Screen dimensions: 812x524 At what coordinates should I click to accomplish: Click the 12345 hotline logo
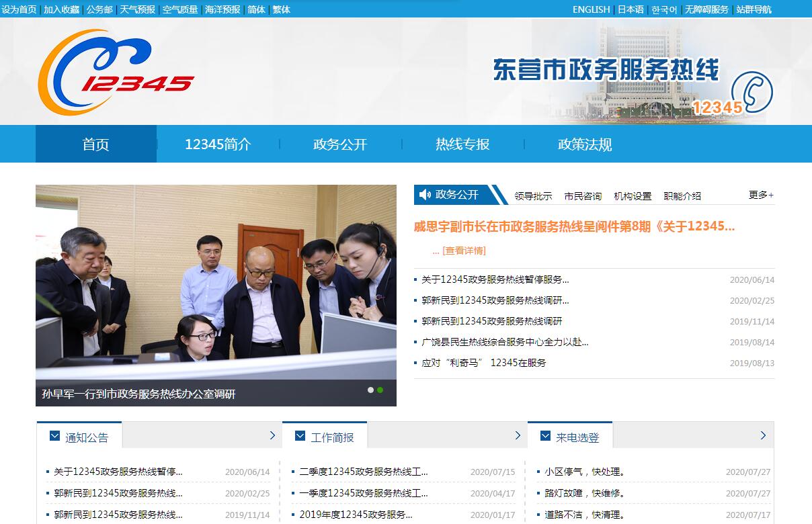[116, 73]
